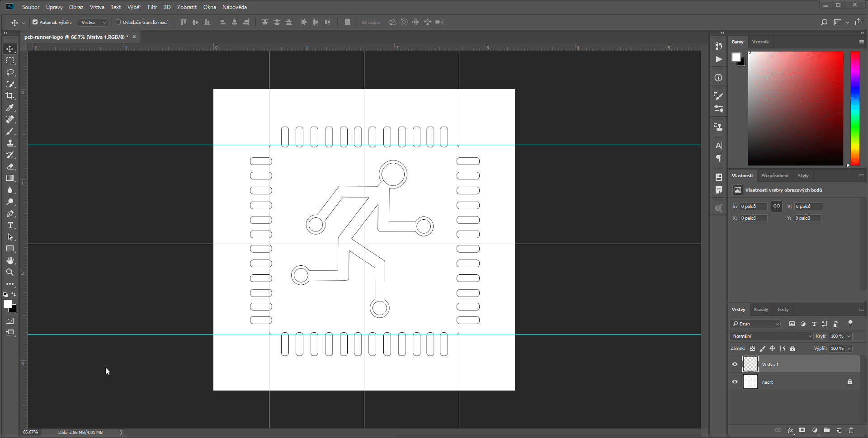868x438 pixels.
Task: Click the Add layer mask icon
Action: coord(802,430)
